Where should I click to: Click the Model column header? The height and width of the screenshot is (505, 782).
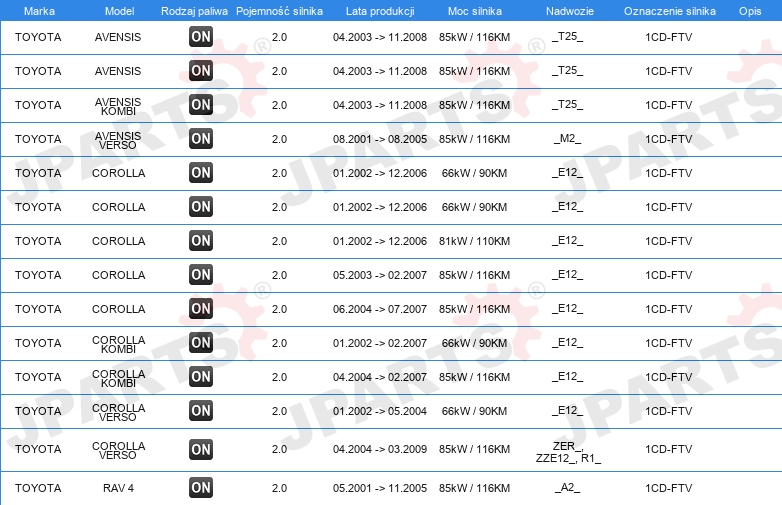pos(119,11)
